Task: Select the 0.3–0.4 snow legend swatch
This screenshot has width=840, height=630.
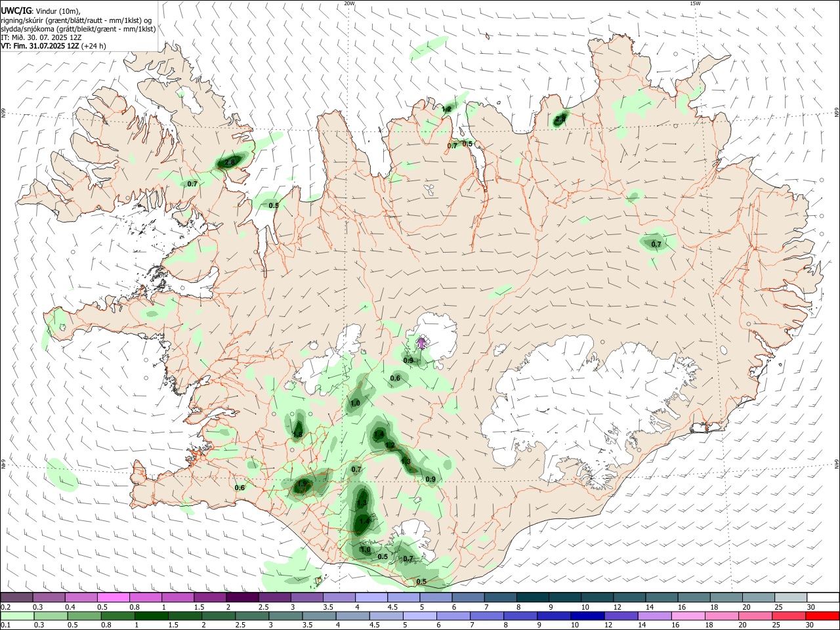Action: pyautogui.click(x=49, y=598)
